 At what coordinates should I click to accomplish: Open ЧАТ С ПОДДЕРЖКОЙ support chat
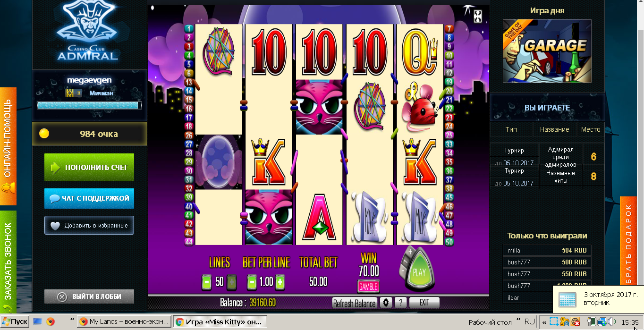click(89, 198)
